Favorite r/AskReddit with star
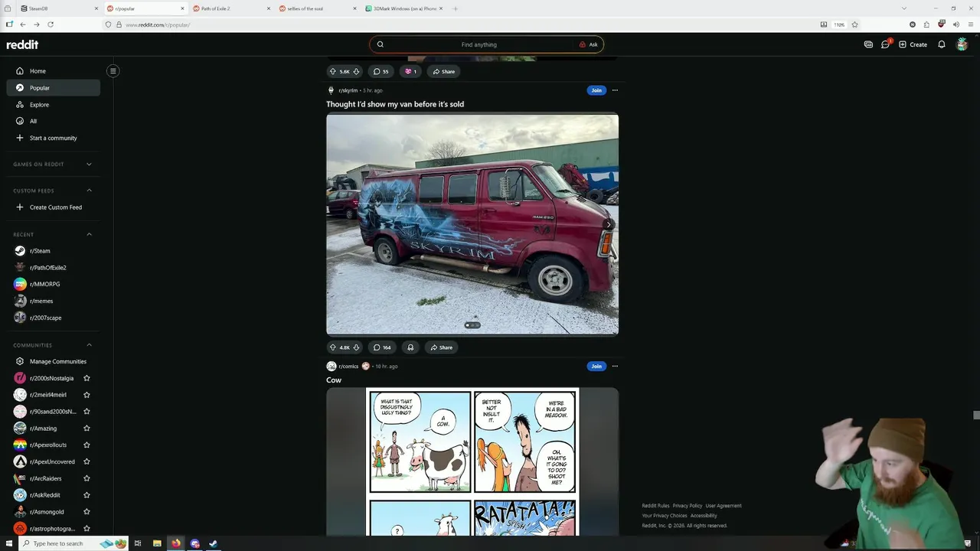The width and height of the screenshot is (980, 551). click(87, 495)
